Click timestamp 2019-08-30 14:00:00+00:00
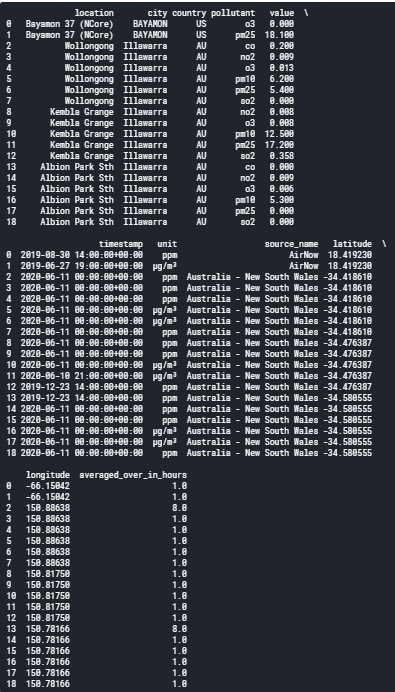 pyautogui.click(x=82, y=255)
